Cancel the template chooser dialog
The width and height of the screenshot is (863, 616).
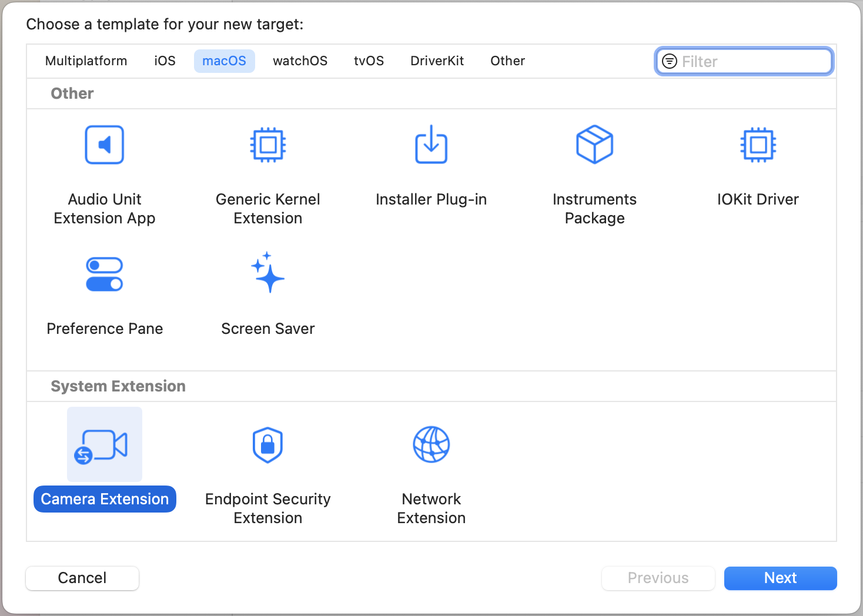pos(82,578)
